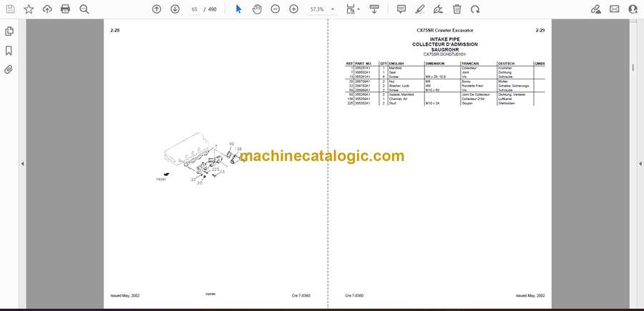Delete with the trash can icon
Image resolution: width=644 pixels, height=311 pixels.
[457, 9]
